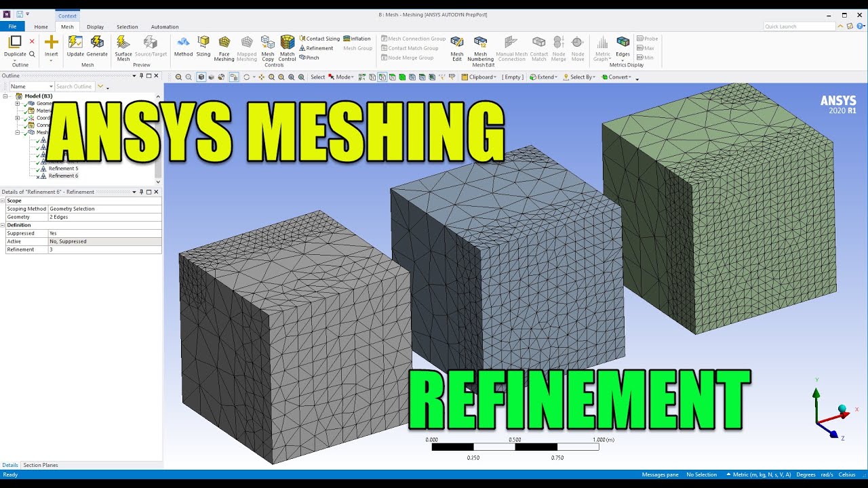Open the Select By dropdown
The height and width of the screenshot is (488, 868).
coord(579,77)
